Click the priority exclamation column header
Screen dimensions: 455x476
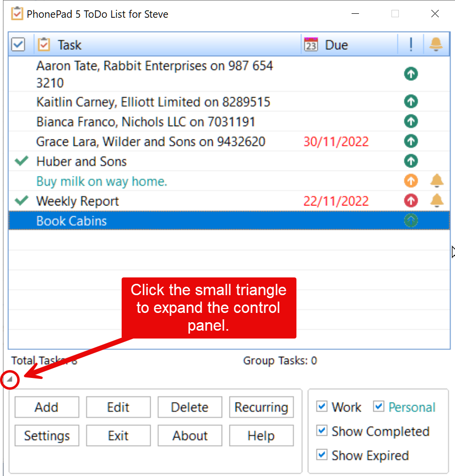411,45
